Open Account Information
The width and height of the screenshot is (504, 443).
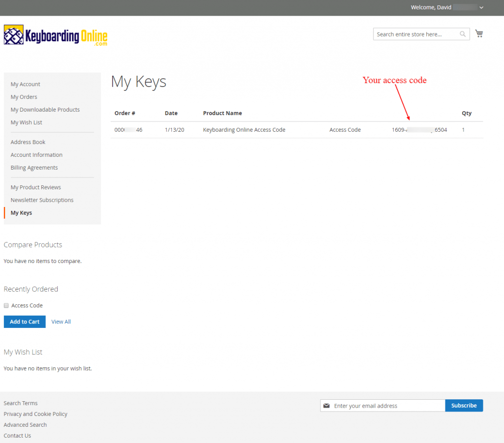click(x=36, y=155)
